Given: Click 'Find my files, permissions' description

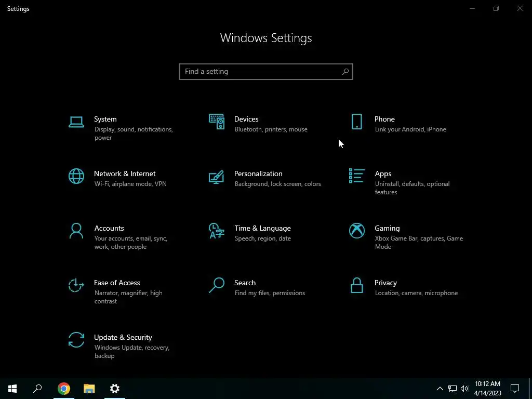Looking at the screenshot, I should 270,293.
